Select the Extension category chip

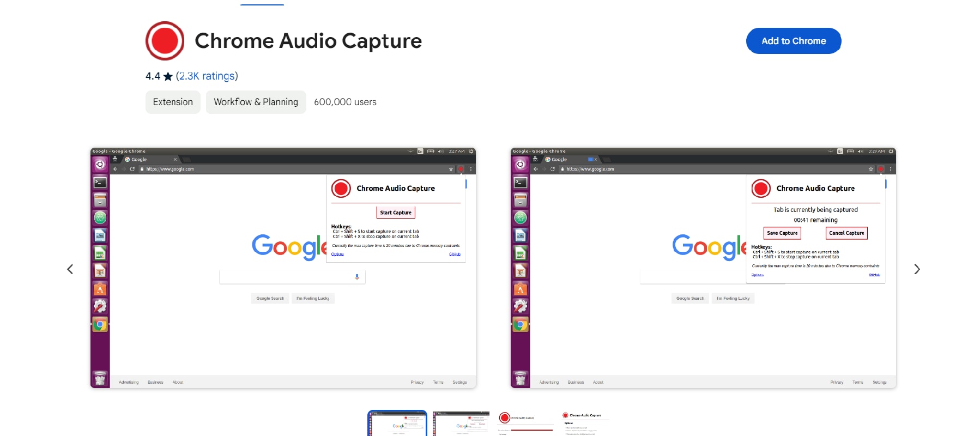[173, 102]
